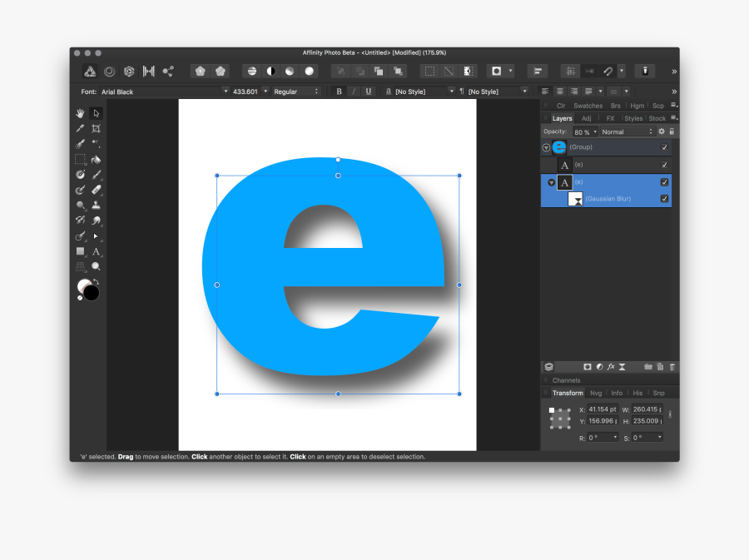749x560 pixels.
Task: Pick the Flood Fill bucket tool
Action: click(97, 159)
